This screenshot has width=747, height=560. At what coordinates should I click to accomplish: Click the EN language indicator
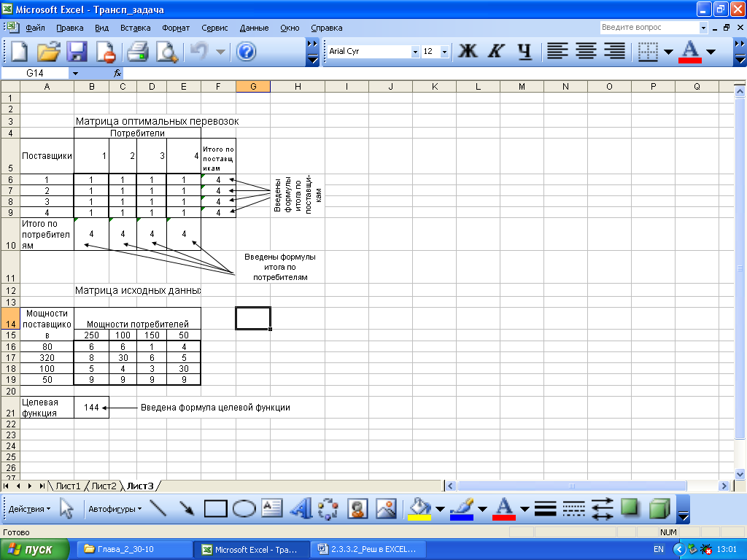pyautogui.click(x=659, y=549)
